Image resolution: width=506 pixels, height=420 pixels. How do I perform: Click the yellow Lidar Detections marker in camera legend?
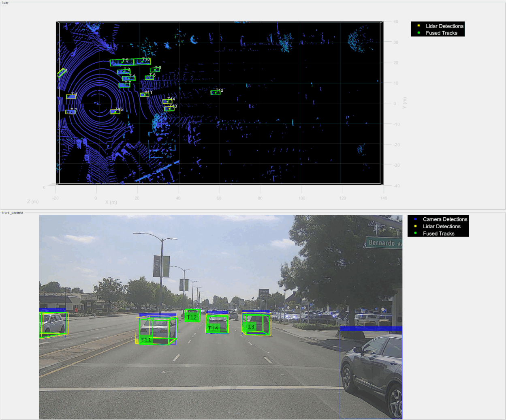tap(415, 226)
